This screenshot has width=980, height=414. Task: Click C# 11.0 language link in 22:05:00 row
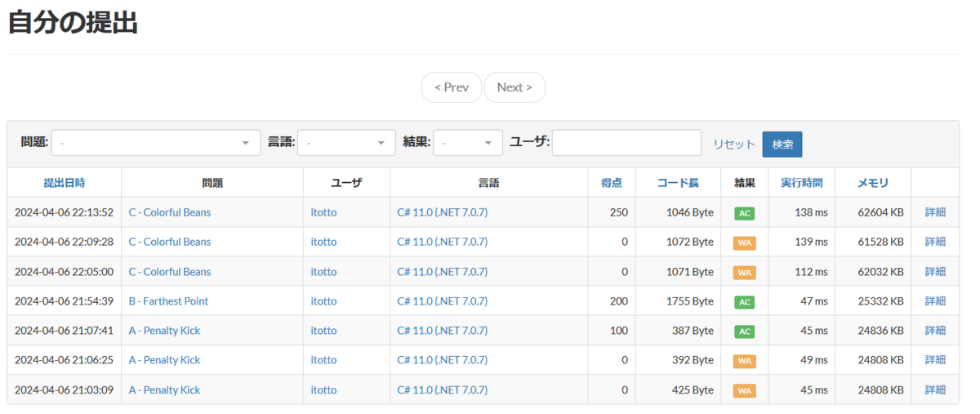(x=443, y=271)
